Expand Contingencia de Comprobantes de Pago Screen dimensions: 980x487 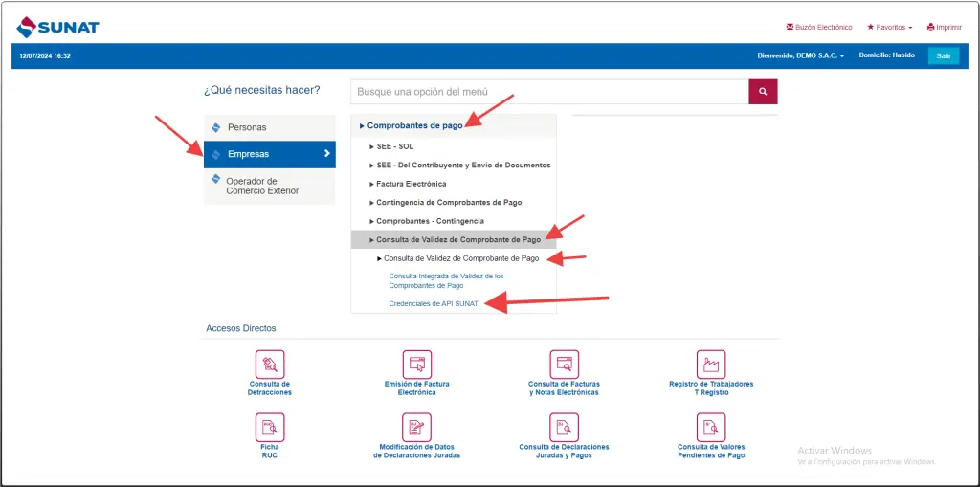coord(446,203)
